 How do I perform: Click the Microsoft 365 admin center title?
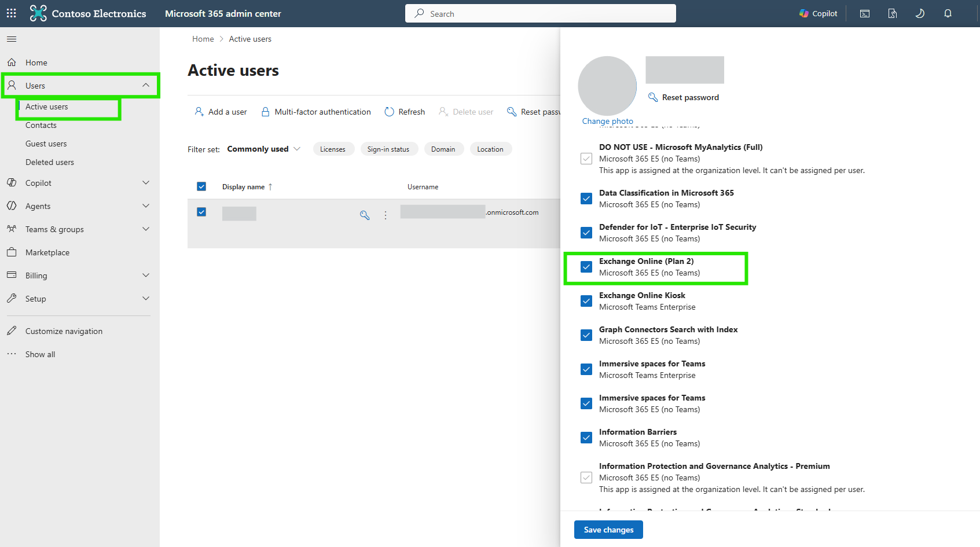click(223, 13)
